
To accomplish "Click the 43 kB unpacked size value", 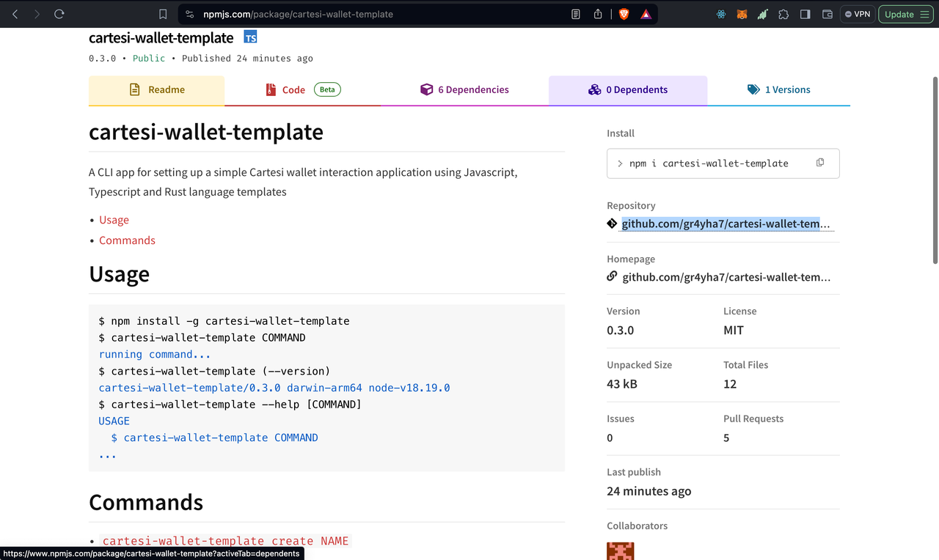I will [621, 384].
